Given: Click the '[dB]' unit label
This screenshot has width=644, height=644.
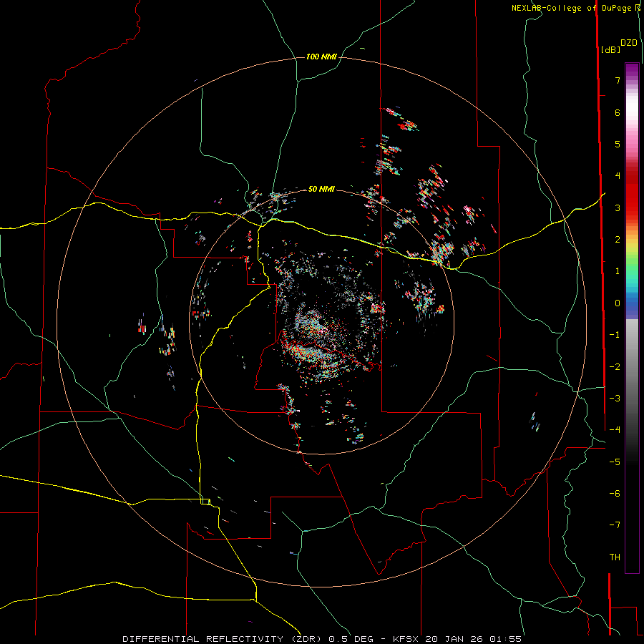Looking at the screenshot, I should 611,49.
